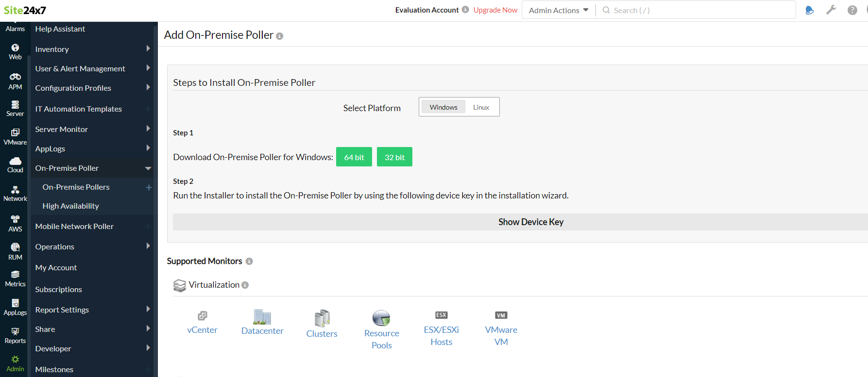Viewport: 868px width, 377px height.
Task: Open the help question mark icon
Action: pos(852,10)
